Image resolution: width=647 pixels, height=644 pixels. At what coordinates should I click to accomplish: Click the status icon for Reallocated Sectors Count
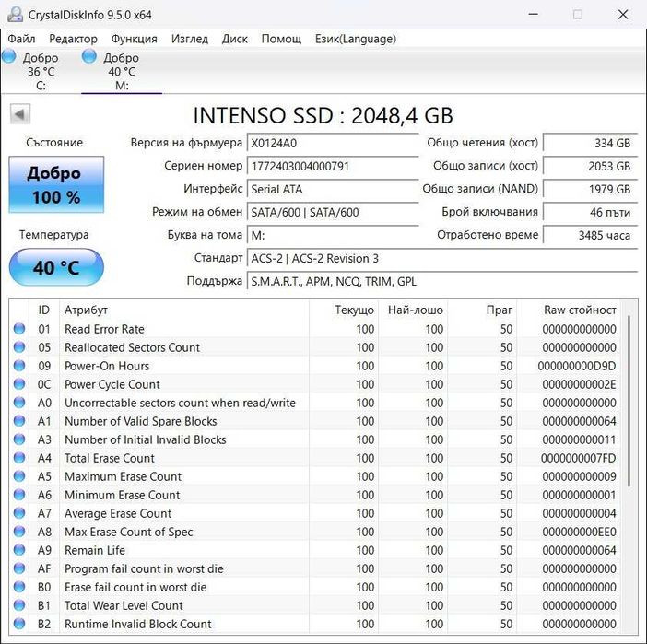point(19,347)
